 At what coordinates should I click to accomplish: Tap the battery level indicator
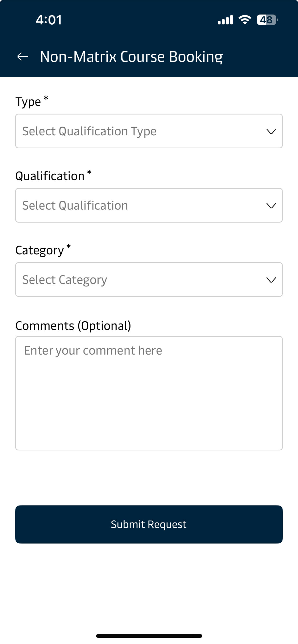267,20
